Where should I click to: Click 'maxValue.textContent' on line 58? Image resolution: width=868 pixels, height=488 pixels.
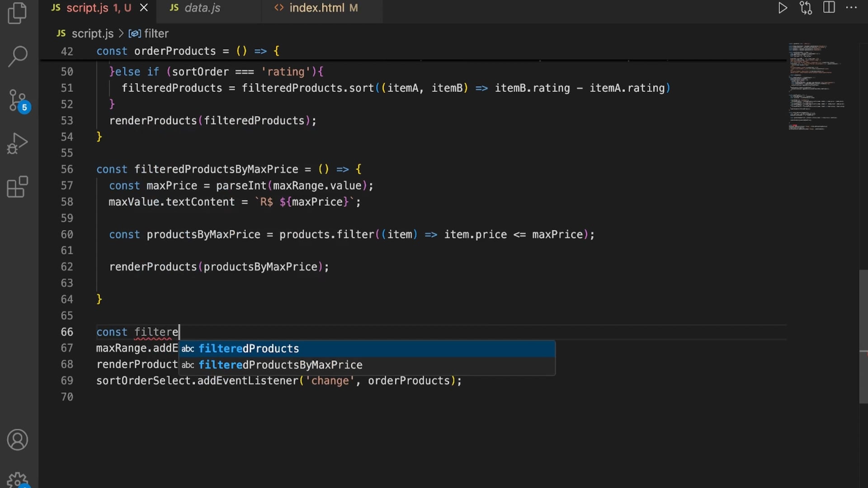(x=172, y=202)
